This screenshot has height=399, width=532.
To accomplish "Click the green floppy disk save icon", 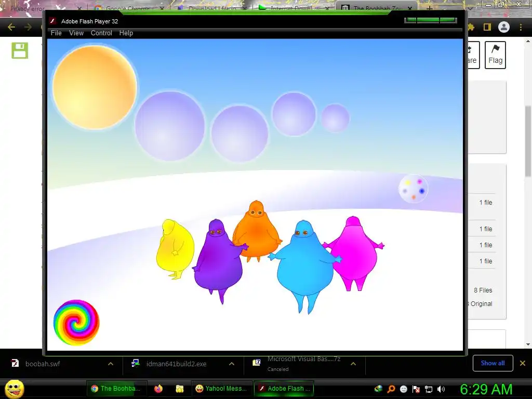I will point(20,50).
